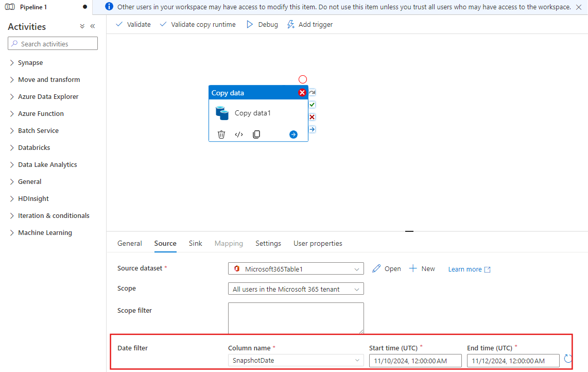The width and height of the screenshot is (588, 372).
Task: Click the Add trigger lightning icon
Action: [x=290, y=24]
